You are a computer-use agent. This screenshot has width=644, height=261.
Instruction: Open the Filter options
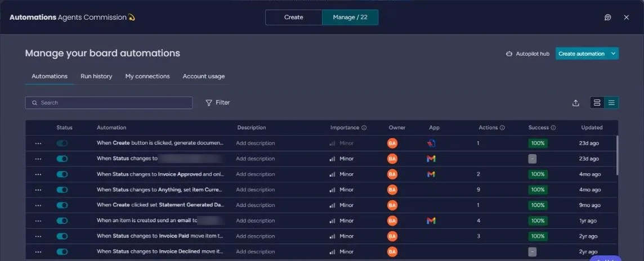pos(218,102)
